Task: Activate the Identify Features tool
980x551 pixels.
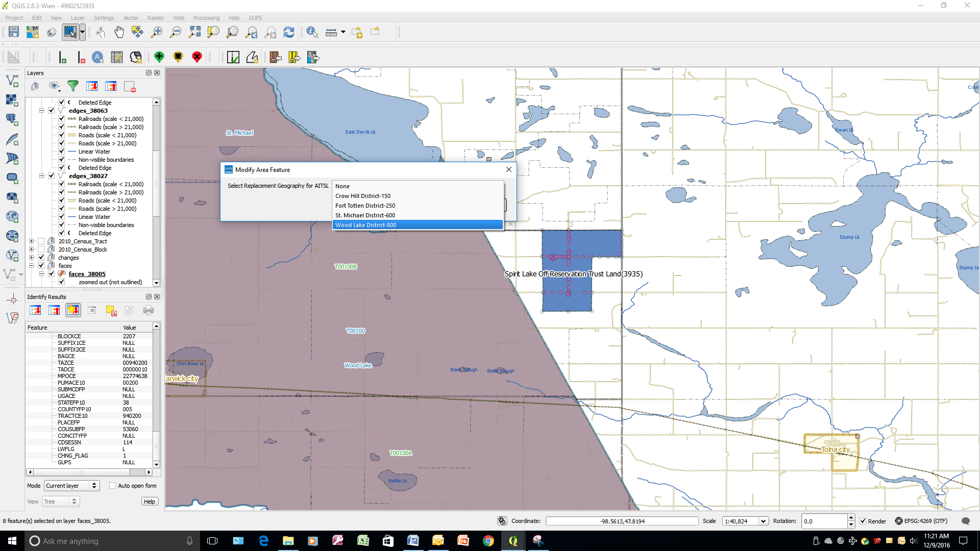Action: tap(312, 32)
